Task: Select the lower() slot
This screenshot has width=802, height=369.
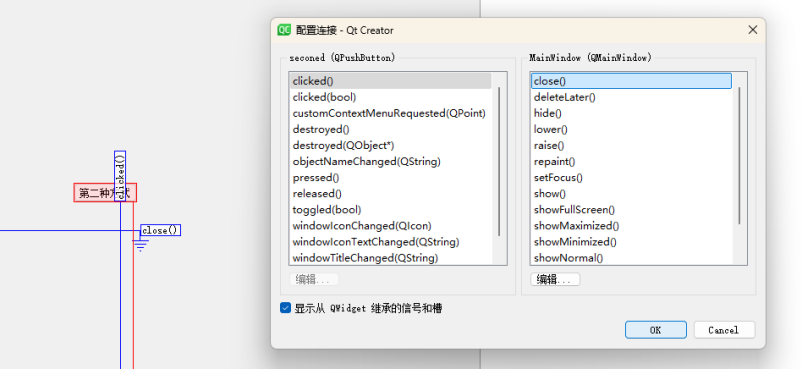Action: tap(631, 129)
